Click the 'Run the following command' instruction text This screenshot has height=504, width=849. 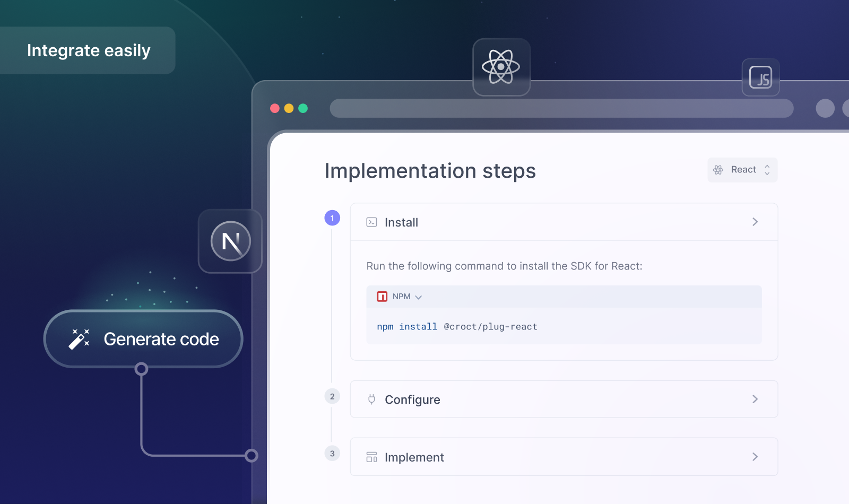tap(504, 266)
